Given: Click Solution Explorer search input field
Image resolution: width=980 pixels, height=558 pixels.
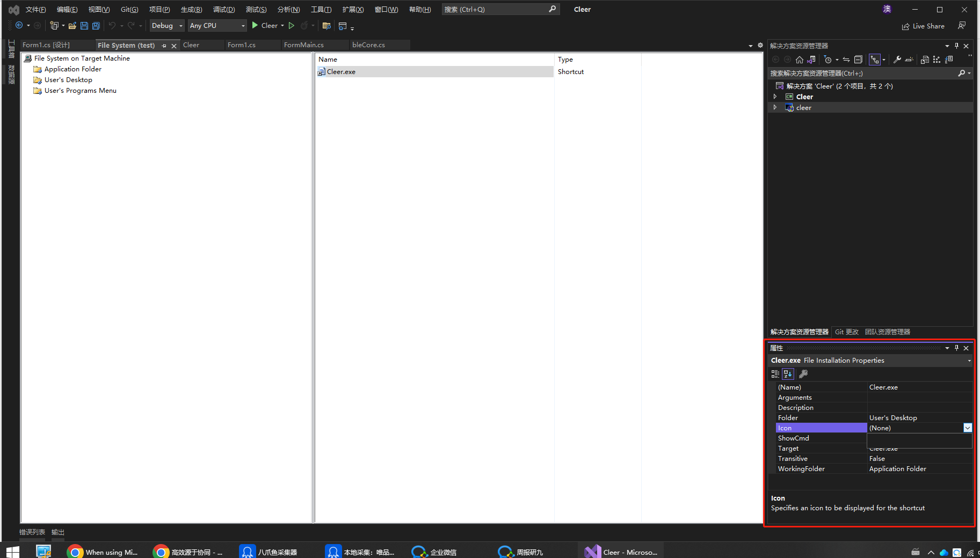Looking at the screenshot, I should point(862,73).
